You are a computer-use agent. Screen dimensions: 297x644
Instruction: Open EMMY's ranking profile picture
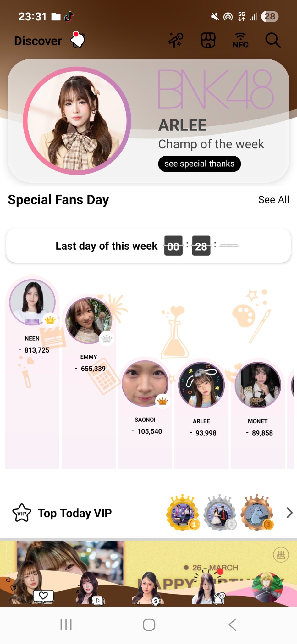point(89,320)
